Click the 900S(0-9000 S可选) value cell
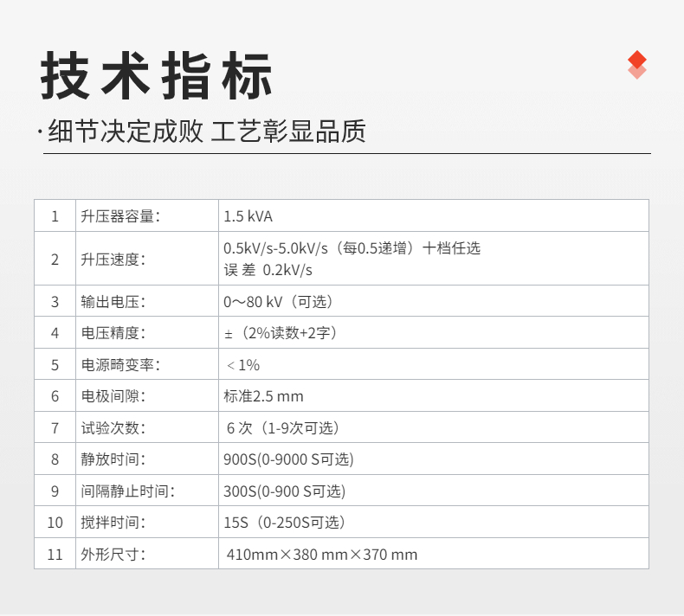Image resolution: width=684 pixels, height=616 pixels. pos(288,459)
